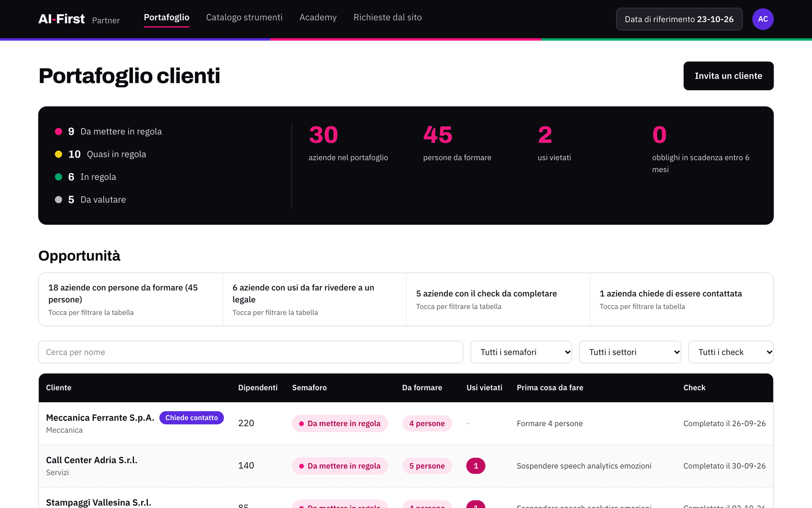Filter by 5 aziende con check da completare
Image resolution: width=812 pixels, height=508 pixels.
tap(498, 299)
